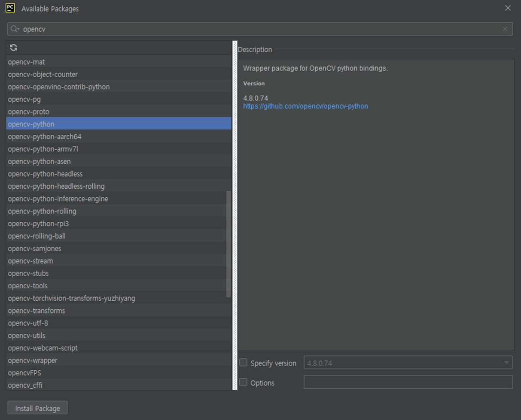Close the Available Packages dialog

click(x=508, y=8)
